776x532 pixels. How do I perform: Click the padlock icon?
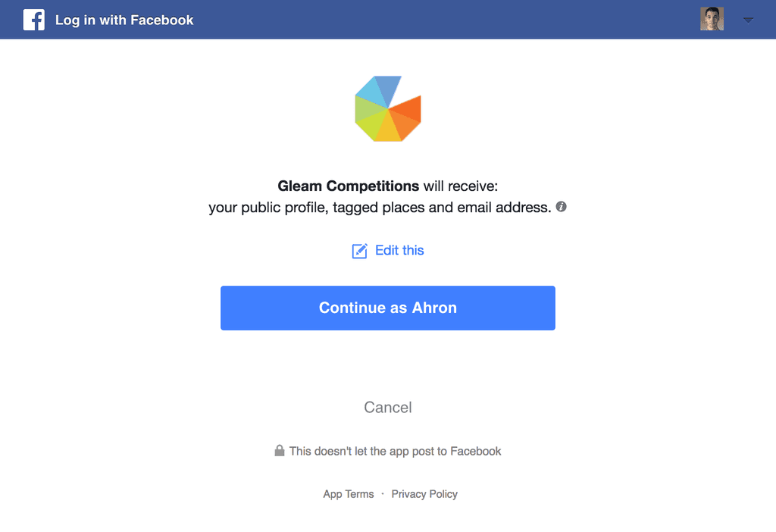point(279,451)
